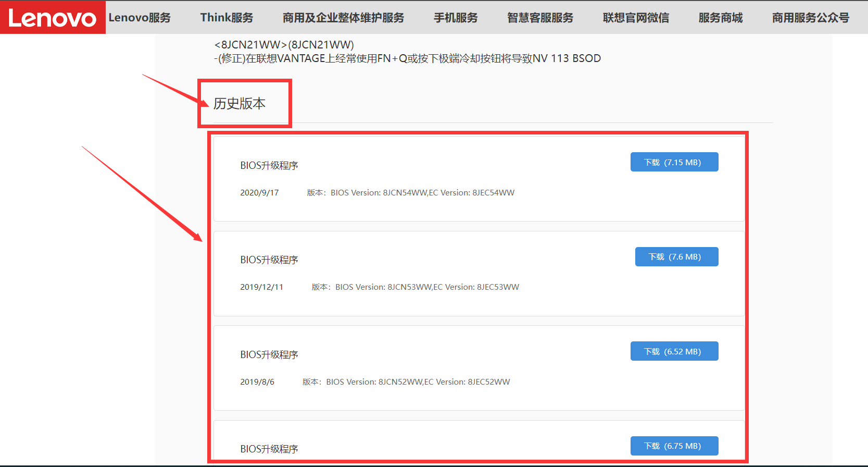868x467 pixels.
Task: Open the 手机服务 menu
Action: (x=456, y=18)
